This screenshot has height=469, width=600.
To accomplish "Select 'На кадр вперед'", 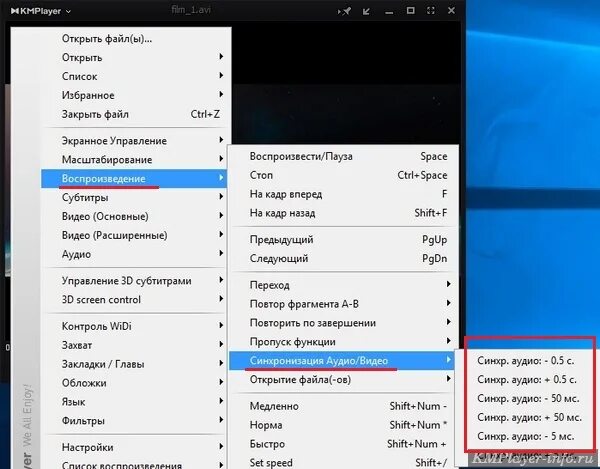I will 342,194.
